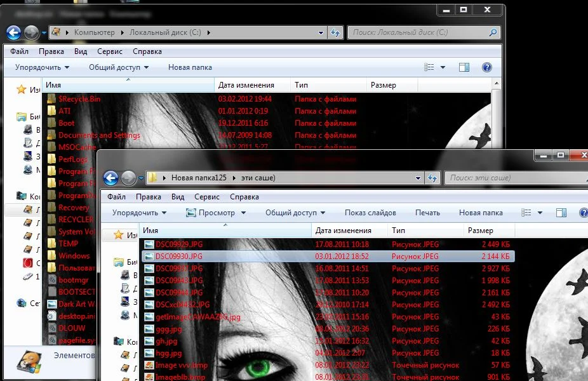Expand recent pages arrow in эти саше window

pos(141,178)
